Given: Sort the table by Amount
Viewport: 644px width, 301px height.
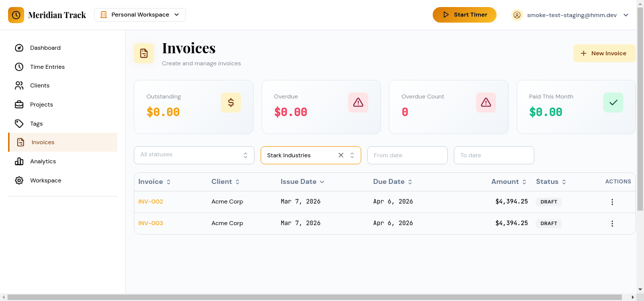Looking at the screenshot, I should (509, 181).
